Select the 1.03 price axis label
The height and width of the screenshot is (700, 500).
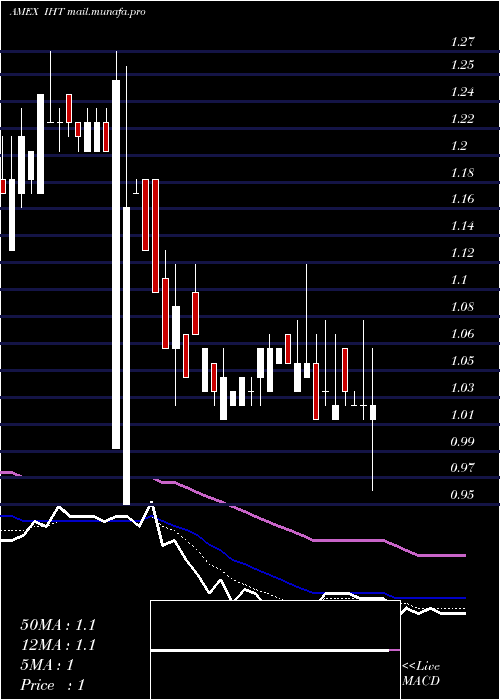coord(462,388)
